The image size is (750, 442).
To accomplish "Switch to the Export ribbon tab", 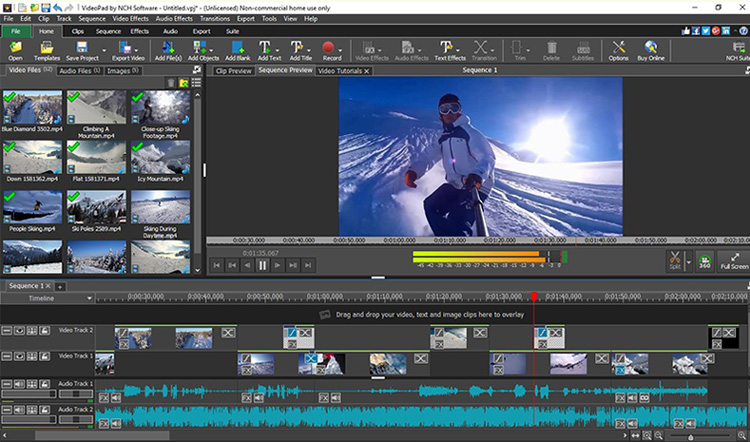I will coord(201,31).
